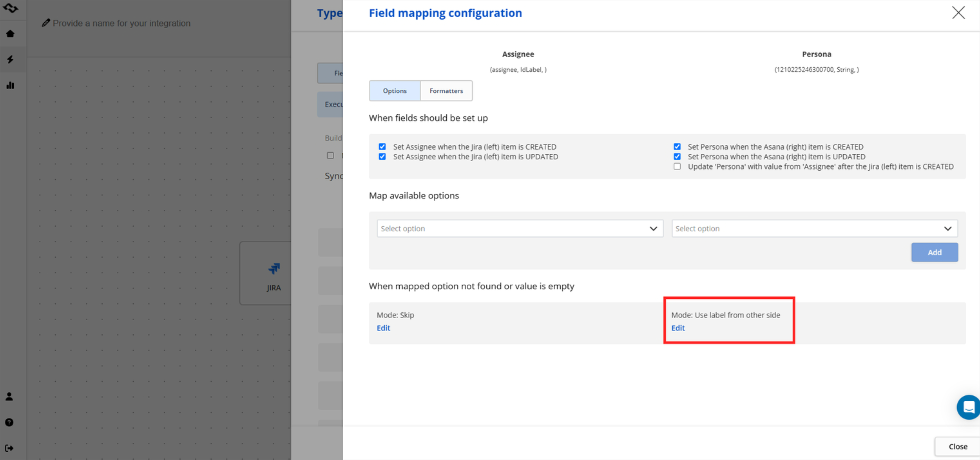Expand the left Select option dropdown
Image resolution: width=980 pixels, height=460 pixels.
(520, 229)
